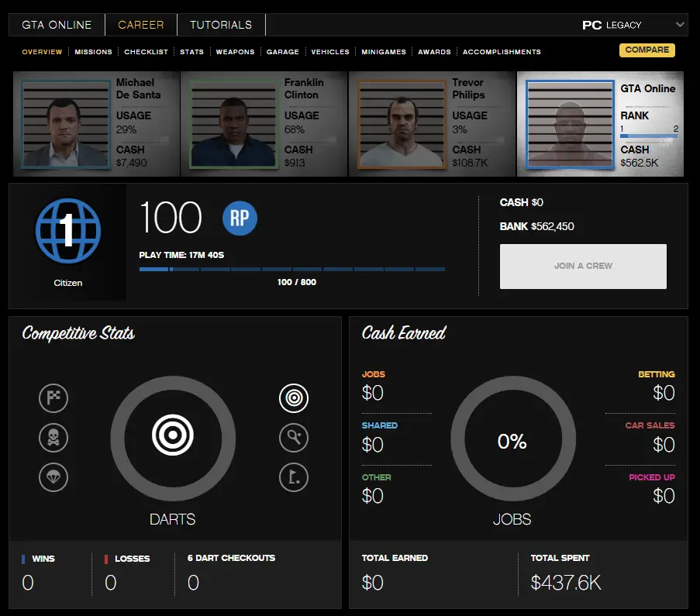700x616 pixels.
Task: Select the Golf flag icon
Action: coord(294,478)
